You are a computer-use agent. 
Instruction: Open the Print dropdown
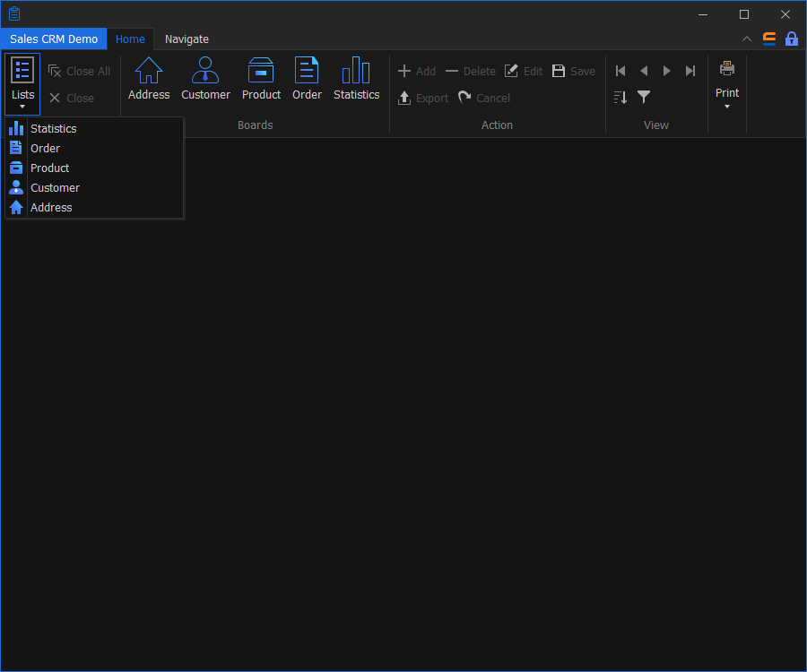726,84
